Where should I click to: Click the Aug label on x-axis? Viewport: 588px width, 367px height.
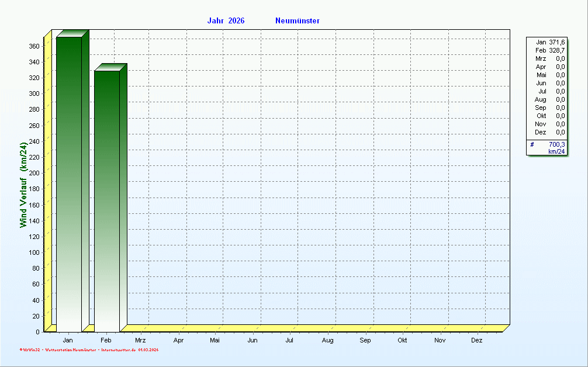(x=327, y=340)
